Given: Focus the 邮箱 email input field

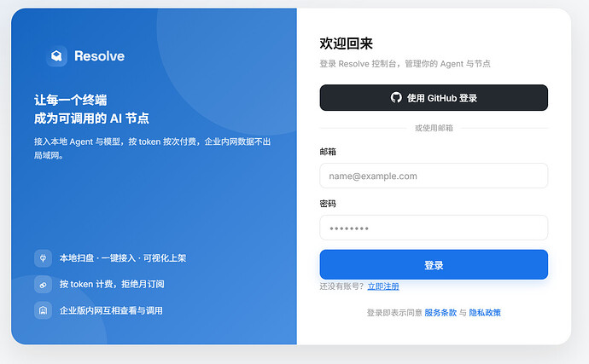Looking at the screenshot, I should pyautogui.click(x=434, y=176).
